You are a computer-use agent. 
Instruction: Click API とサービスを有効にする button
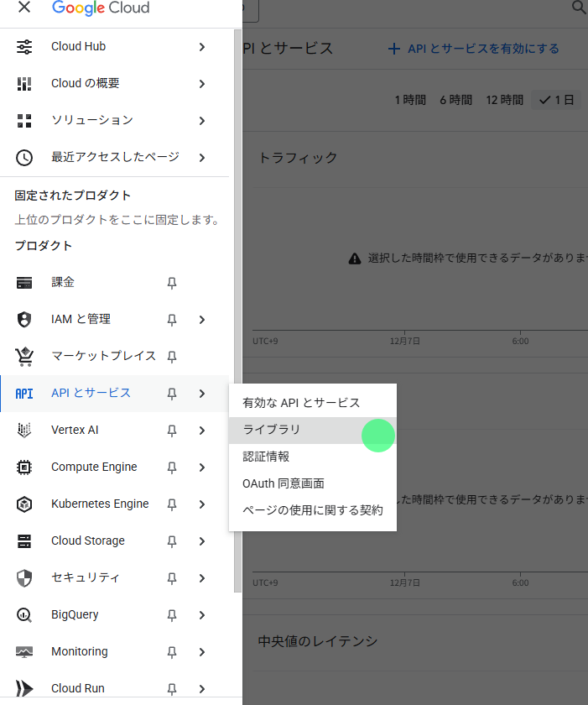(474, 49)
